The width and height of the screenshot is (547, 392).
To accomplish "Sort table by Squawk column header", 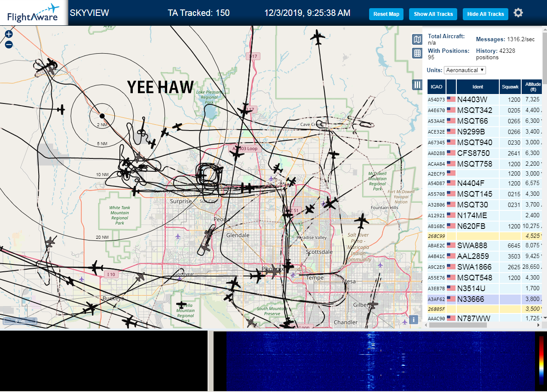I will pyautogui.click(x=510, y=87).
